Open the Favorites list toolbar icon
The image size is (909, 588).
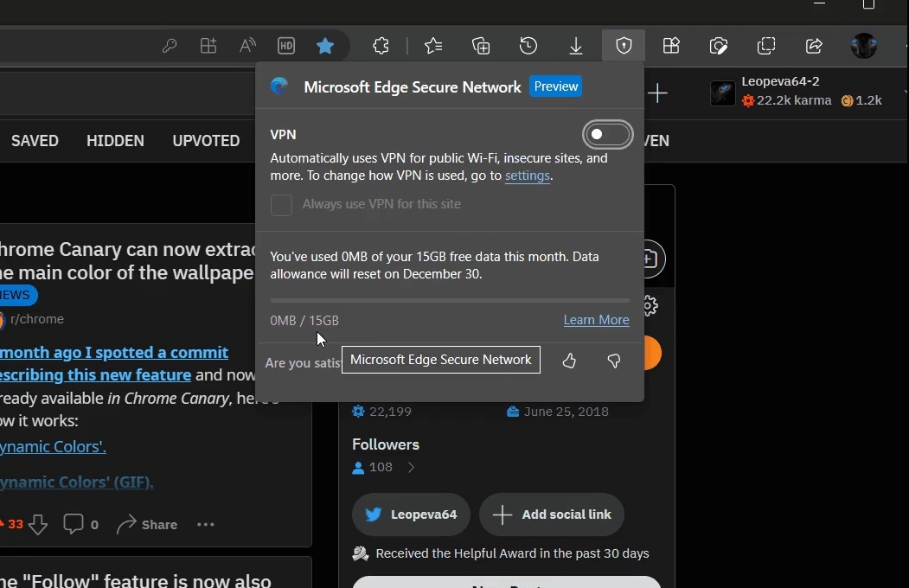[x=433, y=46]
